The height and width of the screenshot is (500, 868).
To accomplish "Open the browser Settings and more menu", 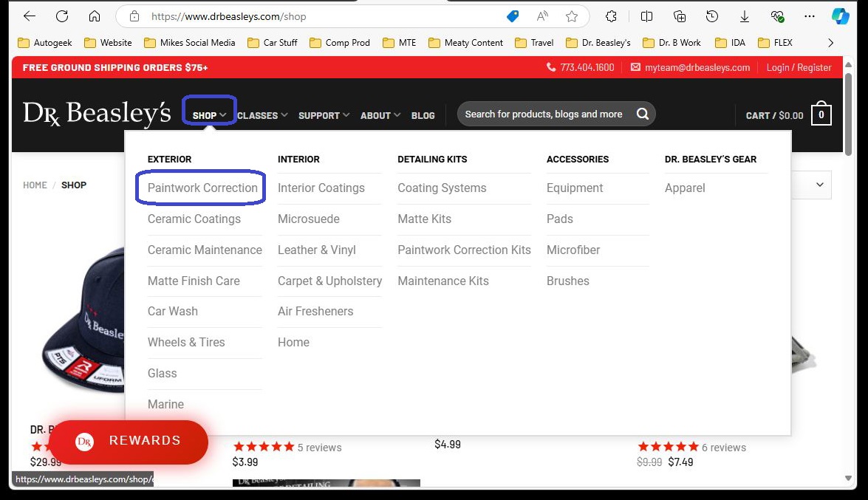I will pos(810,16).
